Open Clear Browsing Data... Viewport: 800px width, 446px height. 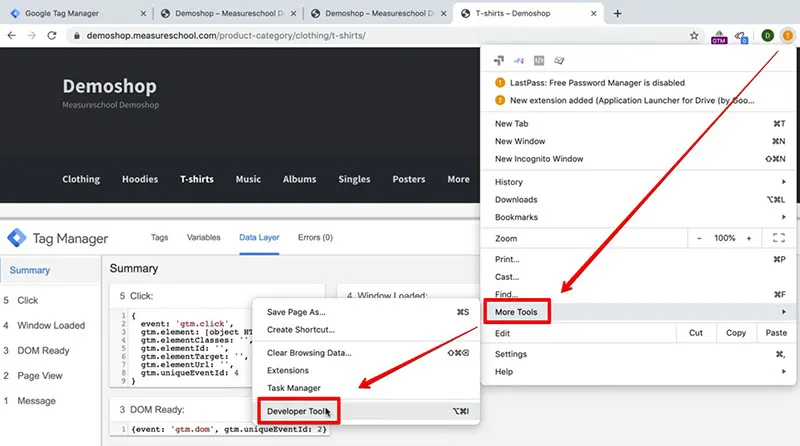point(366,353)
